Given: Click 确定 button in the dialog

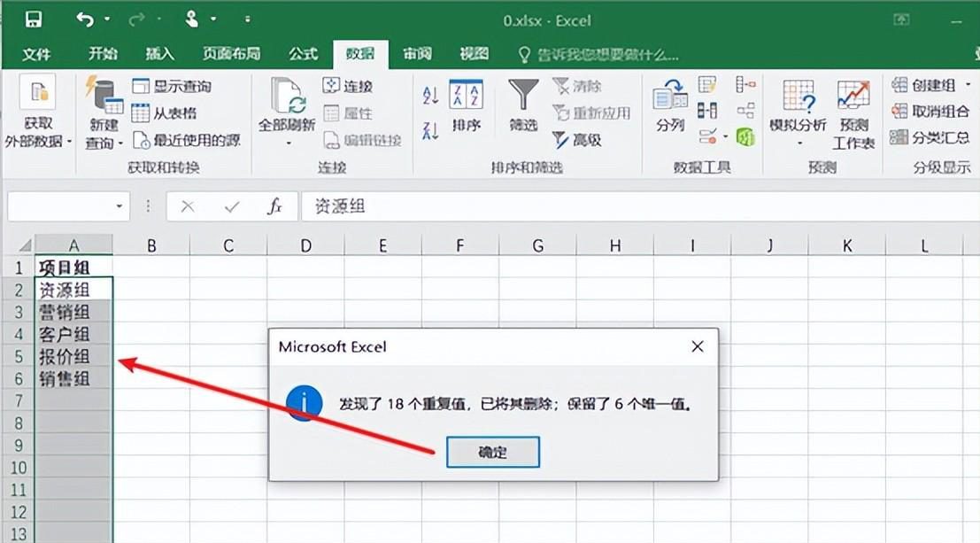Looking at the screenshot, I should 492,452.
